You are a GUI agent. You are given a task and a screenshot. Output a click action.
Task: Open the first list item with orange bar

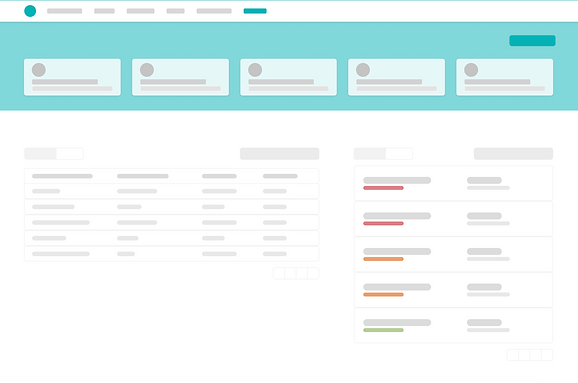pos(453,254)
